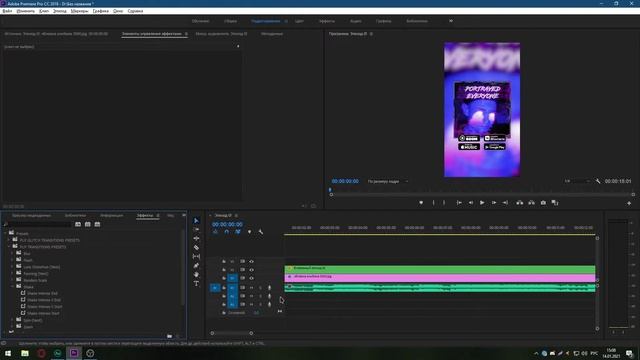Select the pink image clip on timeline

pyautogui.click(x=440, y=278)
